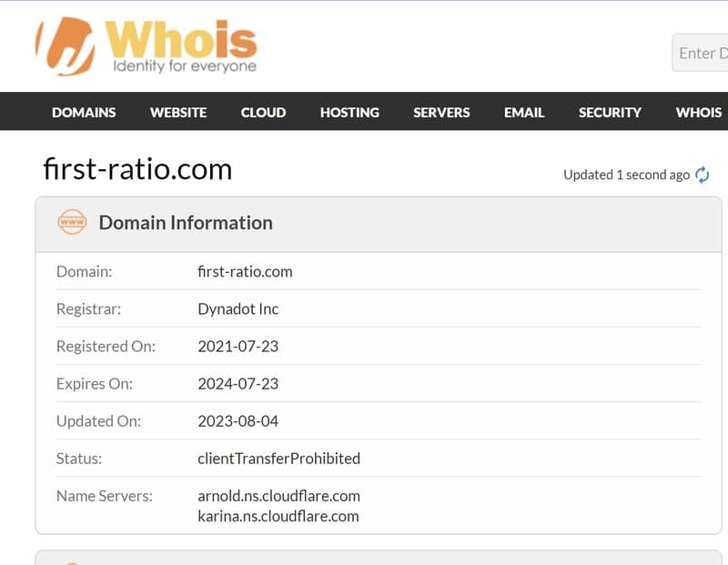The height and width of the screenshot is (565, 728).
Task: Open the SERVERS menu
Action: click(441, 112)
